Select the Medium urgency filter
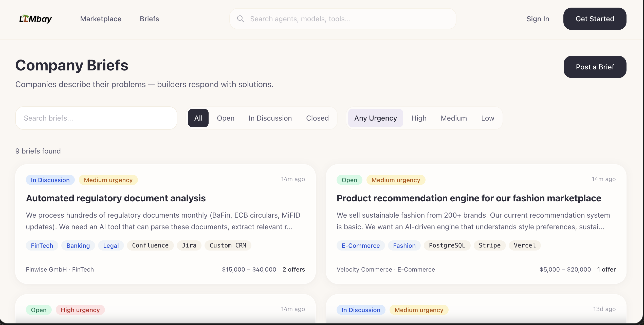Image resolution: width=644 pixels, height=325 pixels. 454,118
